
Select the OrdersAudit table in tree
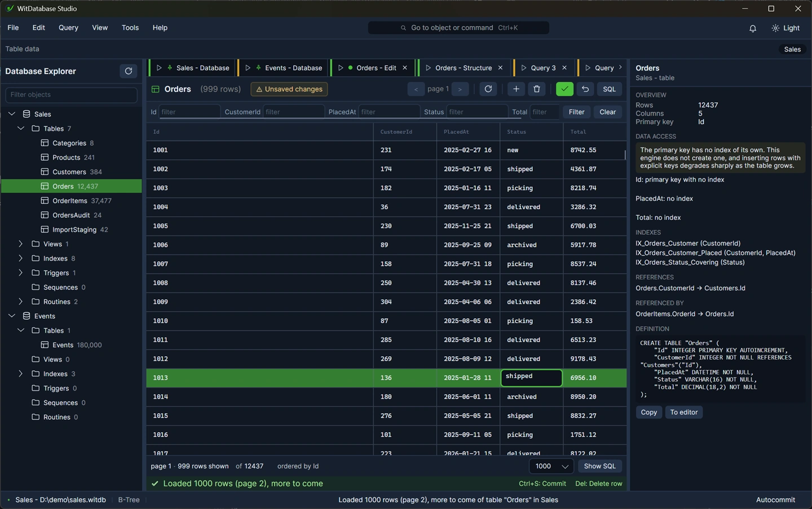[72, 215]
